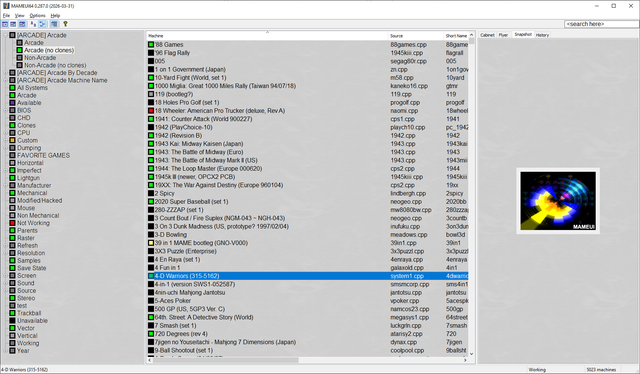Toggle the folder list toolbar button

[5, 24]
